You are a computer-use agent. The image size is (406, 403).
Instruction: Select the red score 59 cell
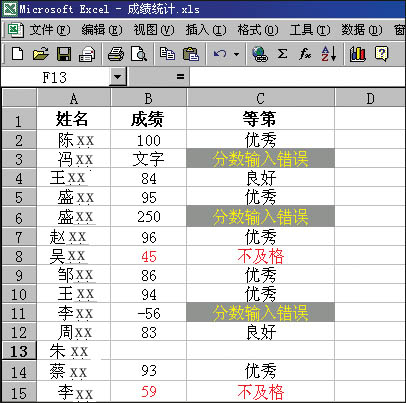[148, 392]
